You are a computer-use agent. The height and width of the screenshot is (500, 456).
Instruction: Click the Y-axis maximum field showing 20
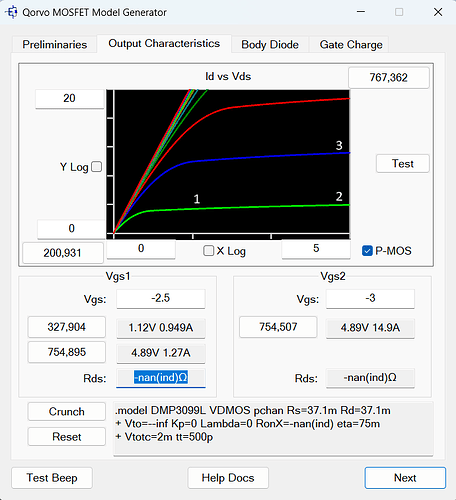pyautogui.click(x=70, y=99)
